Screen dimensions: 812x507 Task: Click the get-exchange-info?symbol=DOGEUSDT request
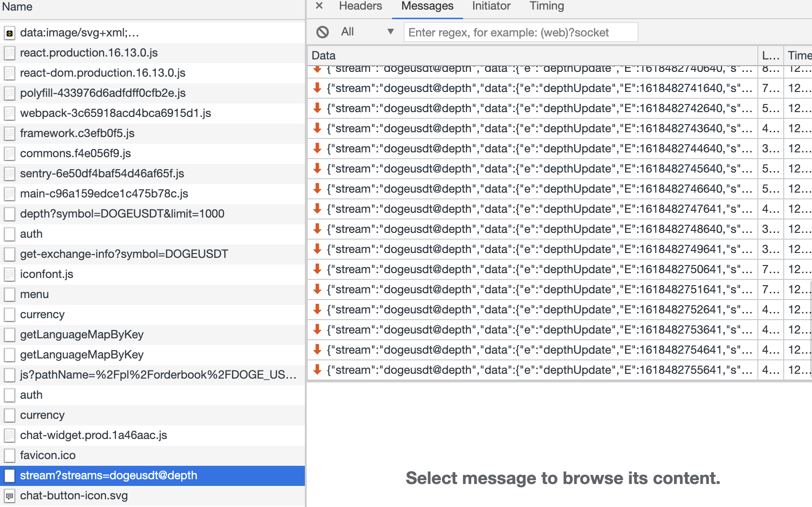(x=124, y=254)
